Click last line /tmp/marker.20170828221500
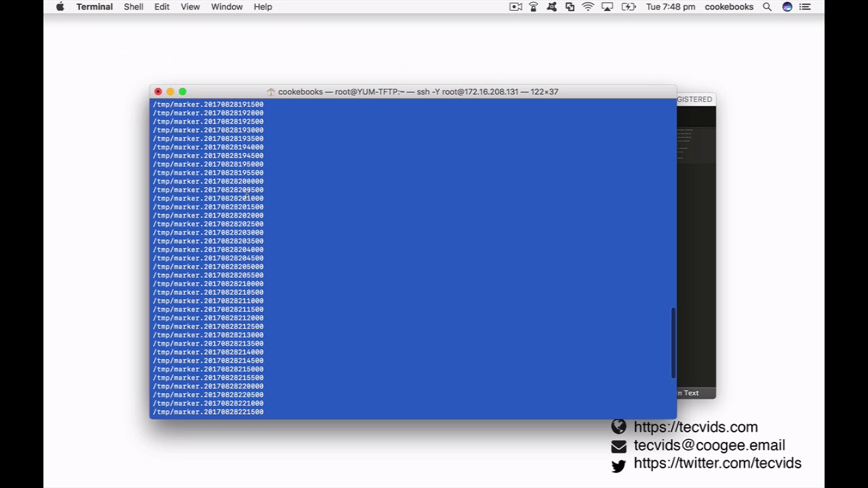 pos(208,412)
